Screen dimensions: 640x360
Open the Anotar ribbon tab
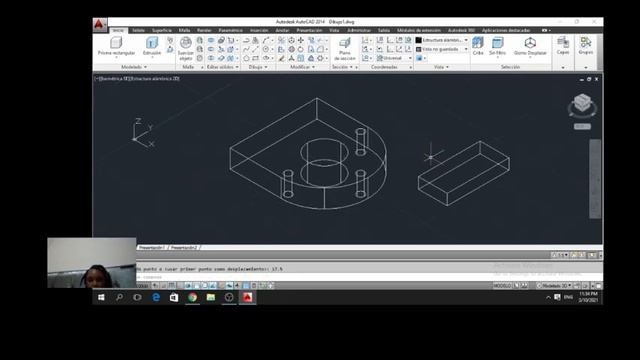tap(282, 31)
